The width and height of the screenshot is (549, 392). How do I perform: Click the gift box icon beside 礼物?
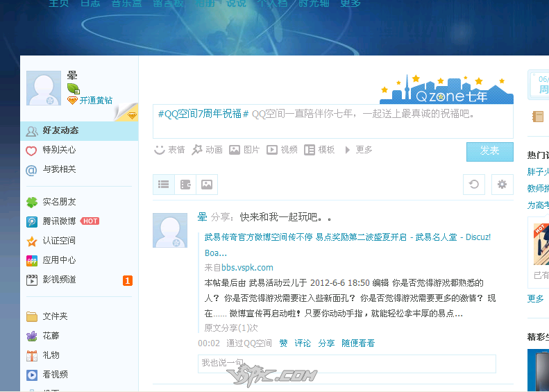[31, 356]
